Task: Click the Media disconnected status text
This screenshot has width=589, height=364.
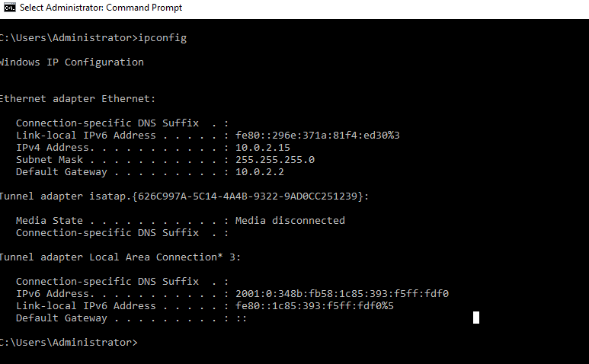Action: [290, 220]
